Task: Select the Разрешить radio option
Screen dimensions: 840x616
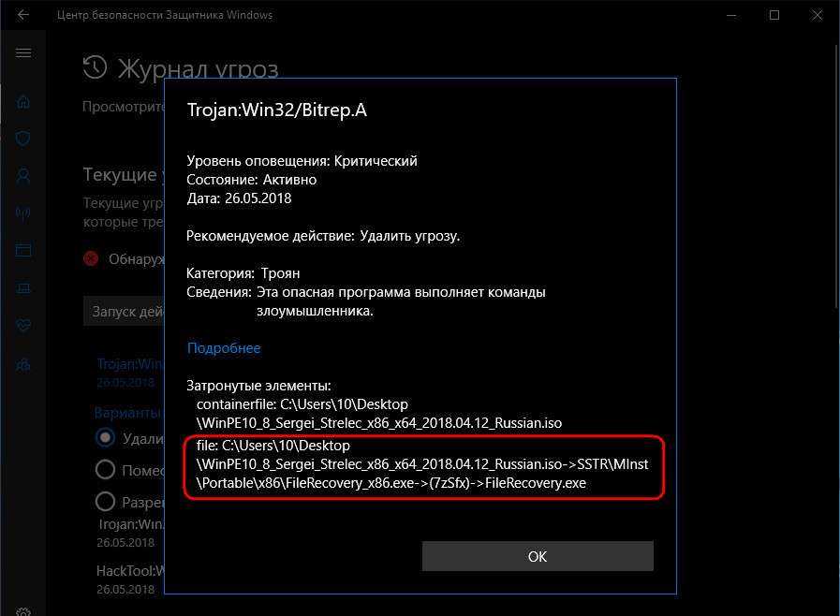Action: [105, 502]
